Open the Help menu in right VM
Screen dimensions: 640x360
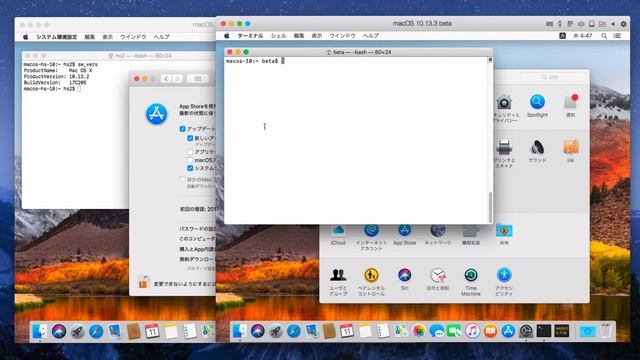coord(371,36)
